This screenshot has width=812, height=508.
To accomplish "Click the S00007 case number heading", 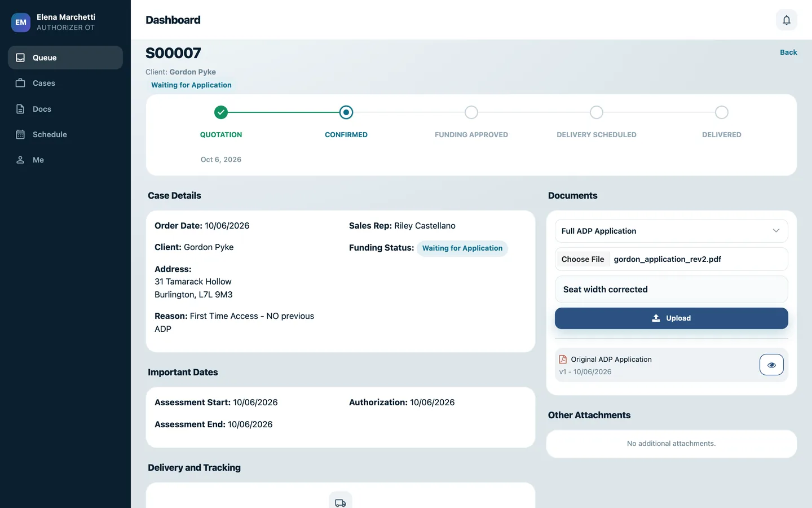I will (x=173, y=53).
